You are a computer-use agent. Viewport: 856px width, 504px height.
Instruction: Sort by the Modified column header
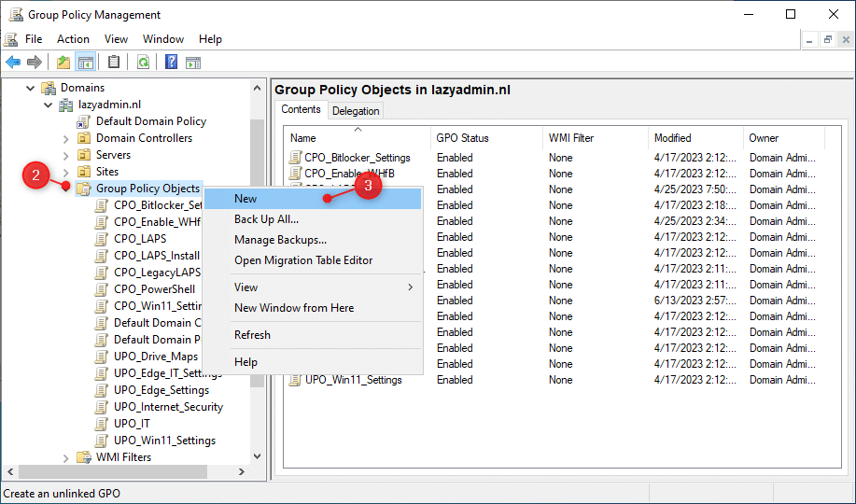pos(695,138)
